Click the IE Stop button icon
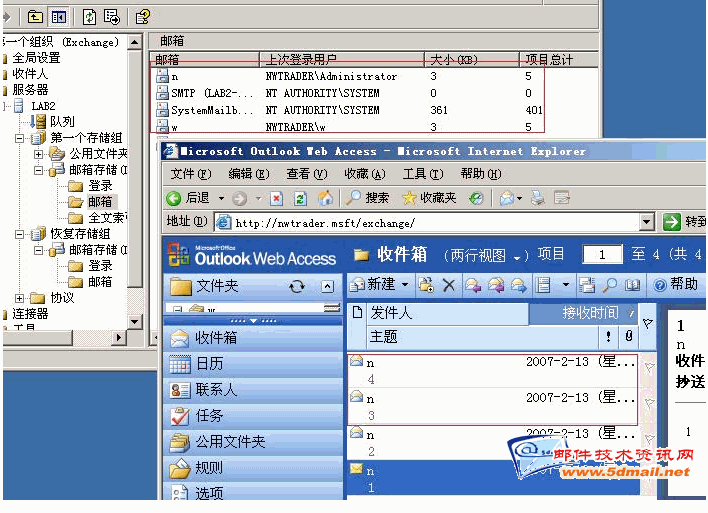The height and width of the screenshot is (513, 708). [x=277, y=198]
